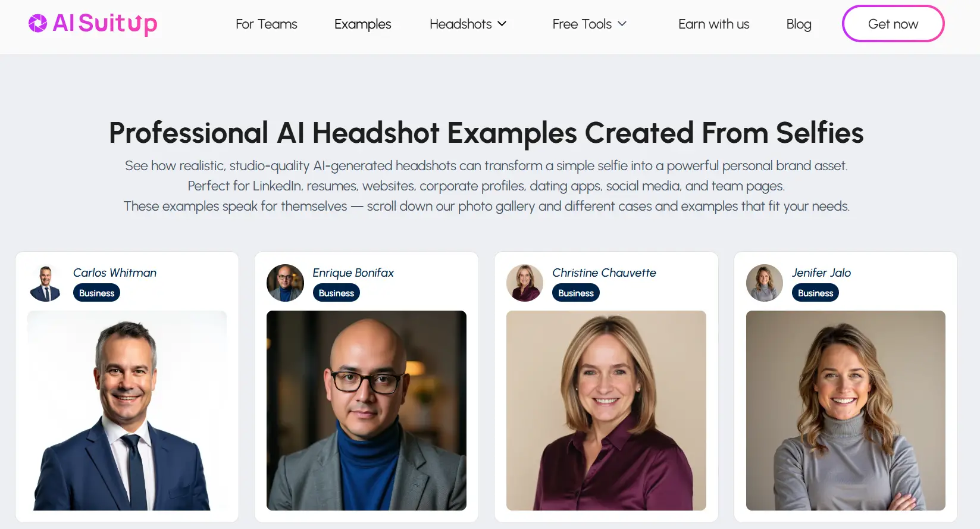Open Enrique Bonifax's small avatar
980x529 pixels.
[x=285, y=283]
